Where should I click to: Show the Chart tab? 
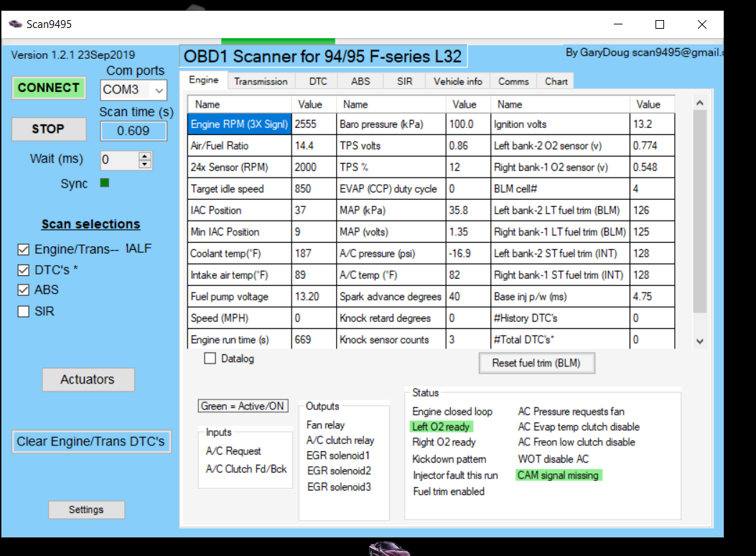pos(556,81)
